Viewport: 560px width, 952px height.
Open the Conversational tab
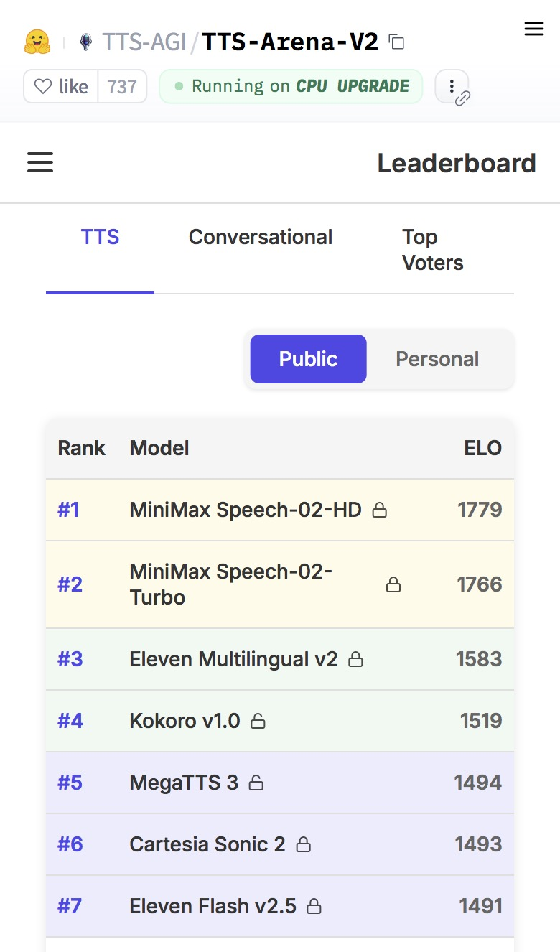pos(260,238)
